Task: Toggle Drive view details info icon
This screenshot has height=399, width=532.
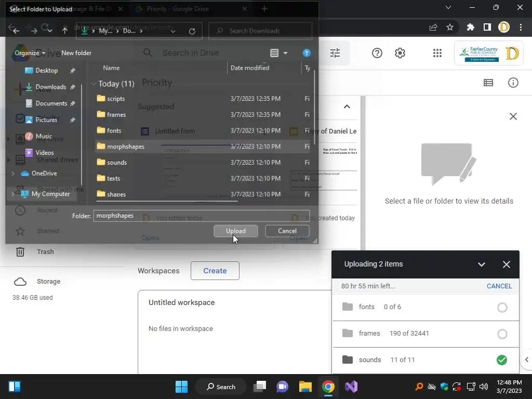Action: point(513,83)
